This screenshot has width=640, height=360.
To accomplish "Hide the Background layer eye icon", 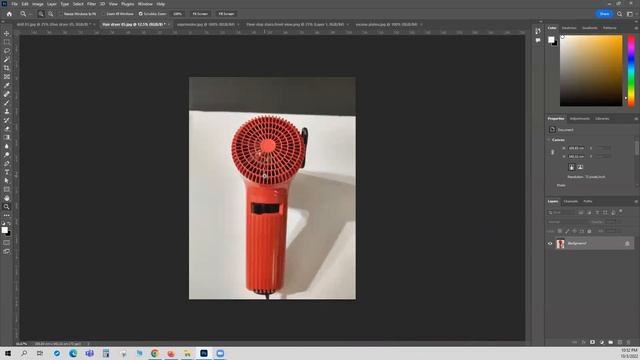I will pyautogui.click(x=550, y=244).
